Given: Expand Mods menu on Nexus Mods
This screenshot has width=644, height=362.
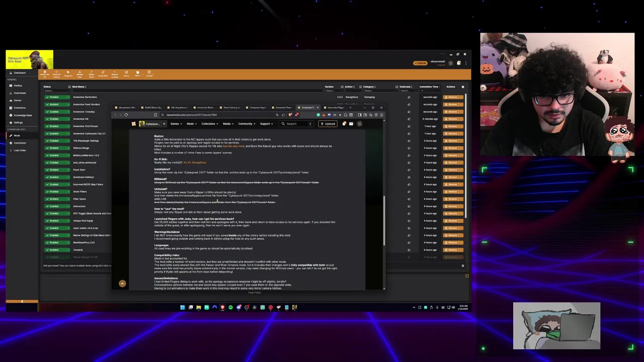Looking at the screenshot, I should 191,124.
